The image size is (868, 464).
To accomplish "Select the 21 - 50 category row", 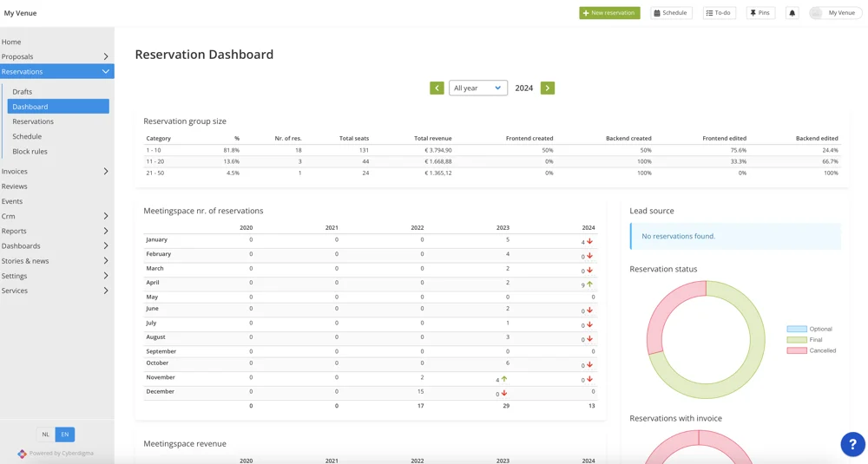I will coord(492,173).
